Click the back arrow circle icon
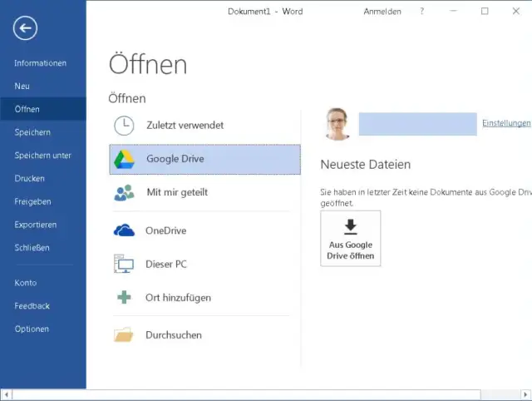Image resolution: width=532 pixels, height=401 pixels. [25, 29]
